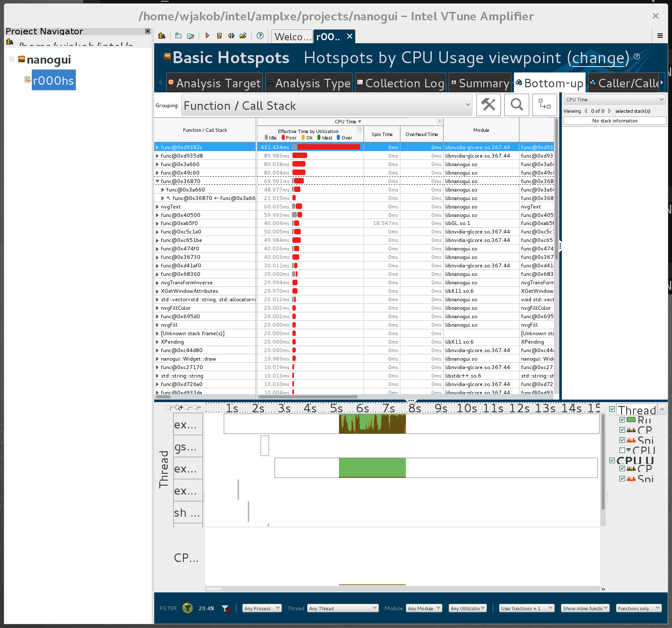The width and height of the screenshot is (672, 628).
Task: Click the Import Result toolbar icon
Action: tap(219, 36)
